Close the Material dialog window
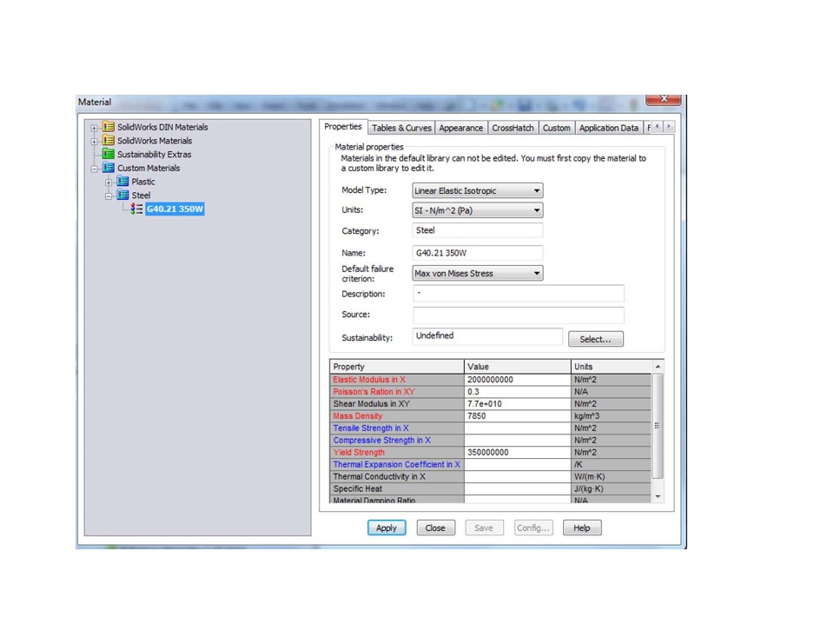Image resolution: width=834 pixels, height=644 pixels. (x=663, y=99)
